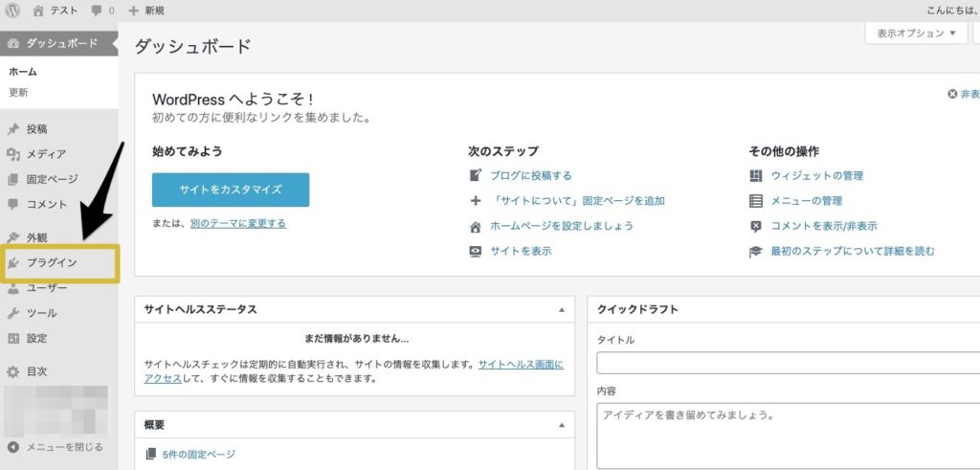Click the テスト site name in admin bar

click(x=63, y=11)
